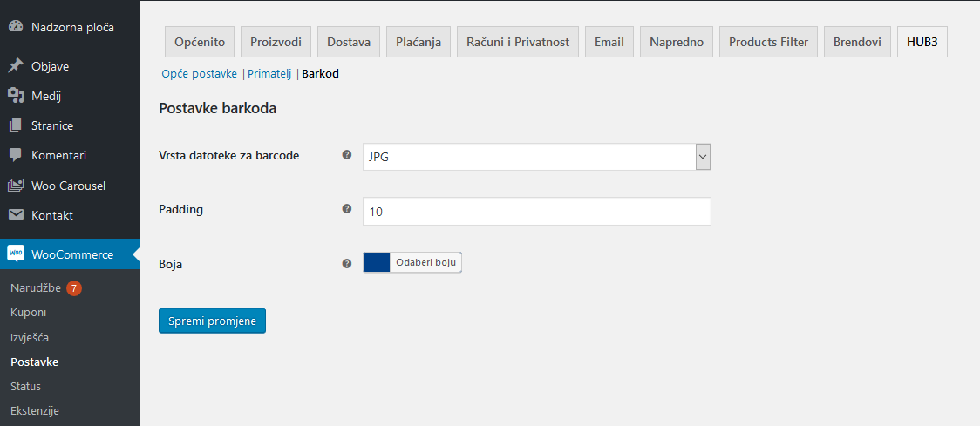This screenshot has height=426, width=980.
Task: Click the help icon beside Padding
Action: [x=346, y=209]
